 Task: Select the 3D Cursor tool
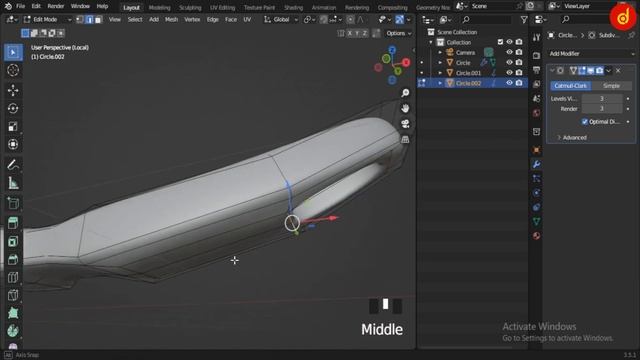point(13,70)
